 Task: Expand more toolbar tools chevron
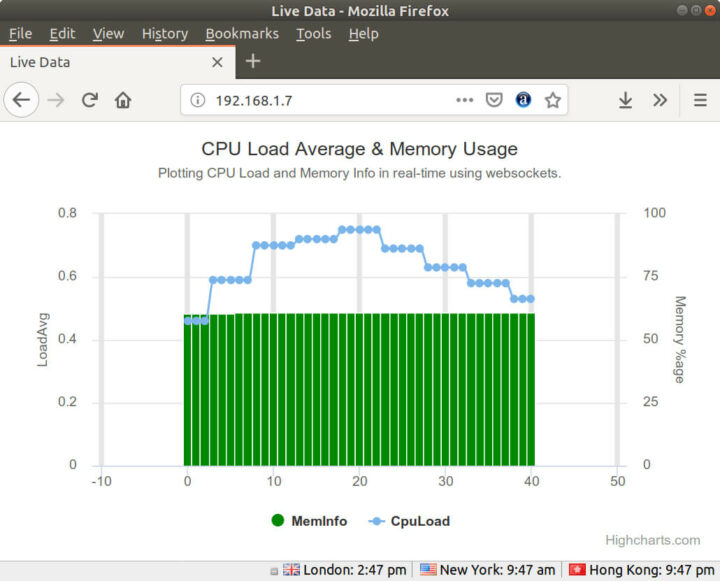point(660,100)
